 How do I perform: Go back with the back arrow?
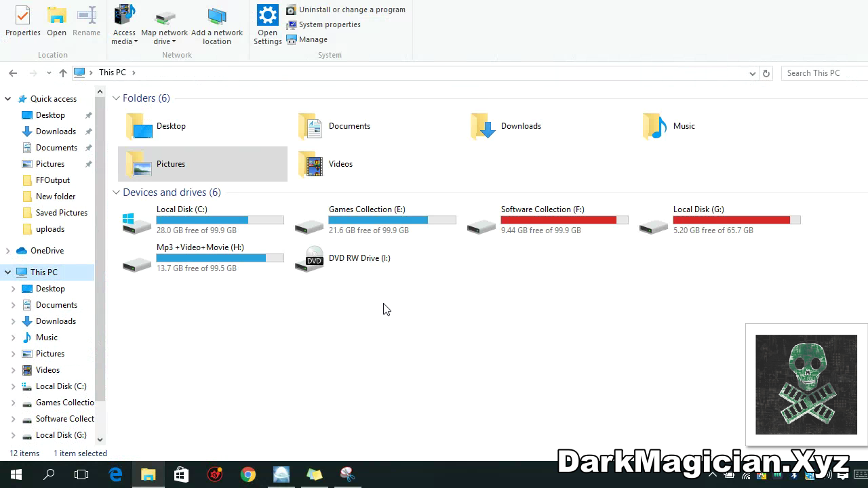[x=13, y=73]
